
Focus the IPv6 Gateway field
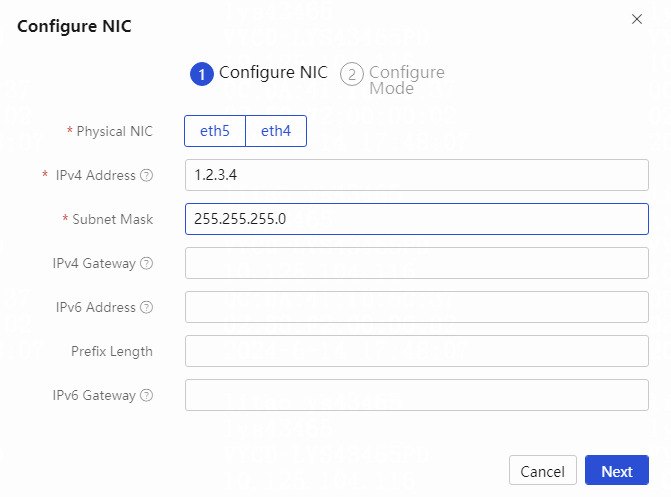[417, 395]
